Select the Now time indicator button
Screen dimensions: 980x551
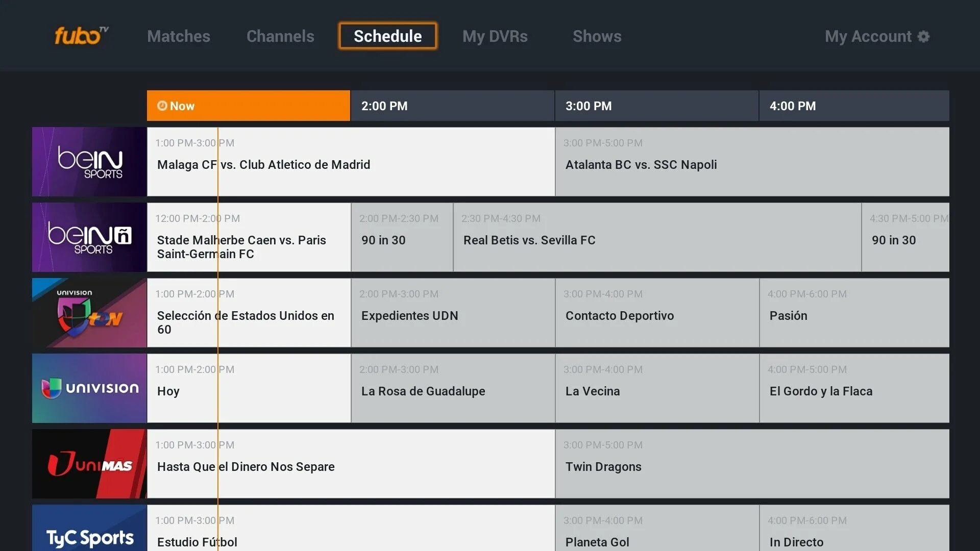point(248,106)
